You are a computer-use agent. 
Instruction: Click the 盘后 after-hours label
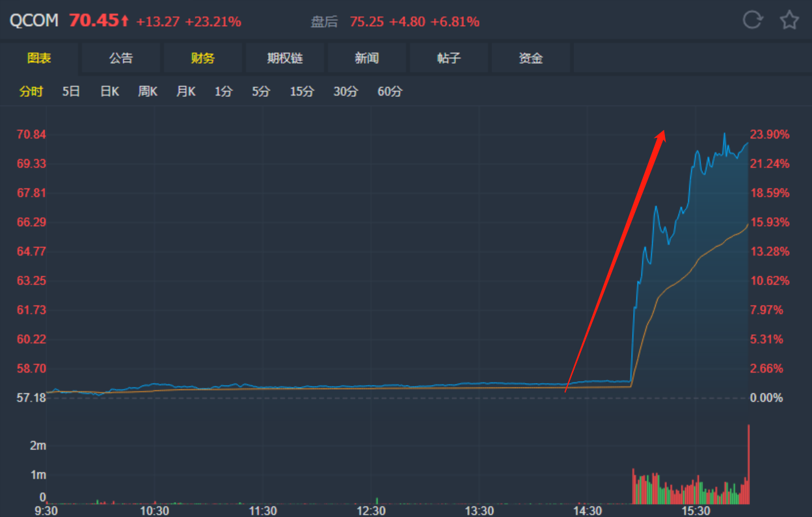click(x=324, y=22)
